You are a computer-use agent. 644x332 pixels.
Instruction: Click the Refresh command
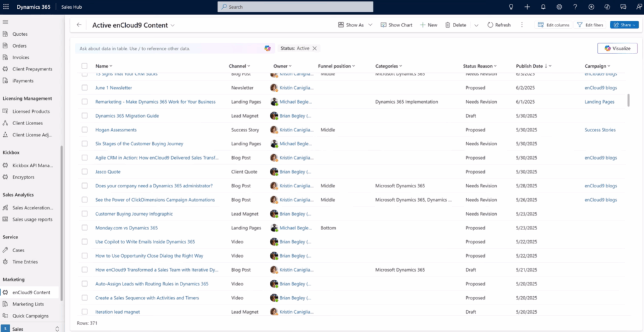[499, 25]
